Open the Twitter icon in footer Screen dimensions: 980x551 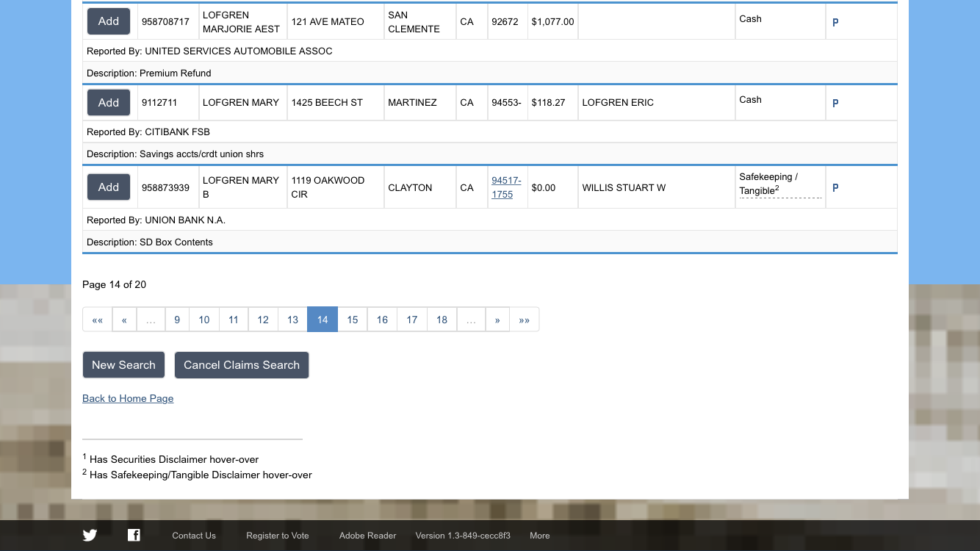click(90, 535)
